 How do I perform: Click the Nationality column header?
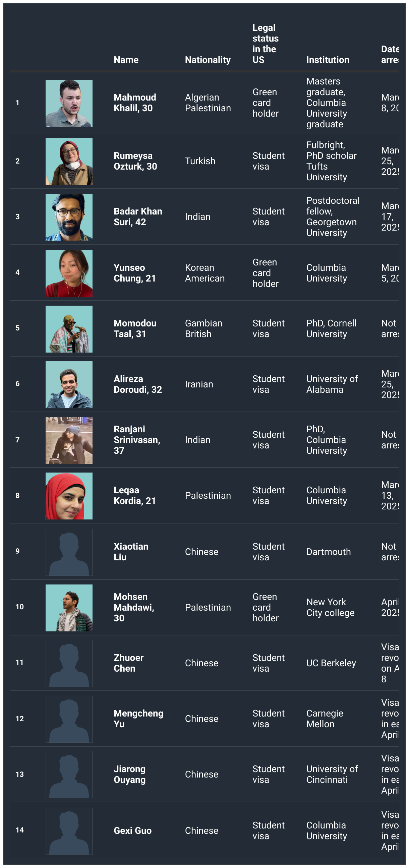coord(208,60)
